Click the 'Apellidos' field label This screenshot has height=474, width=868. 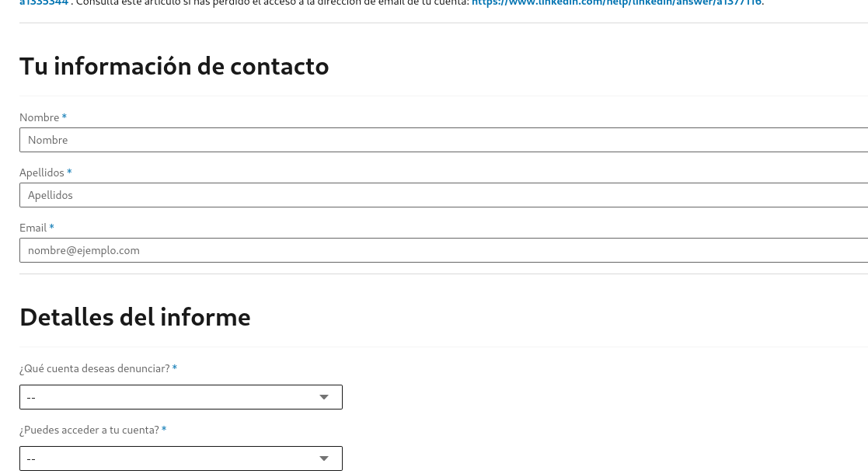pyautogui.click(x=42, y=173)
